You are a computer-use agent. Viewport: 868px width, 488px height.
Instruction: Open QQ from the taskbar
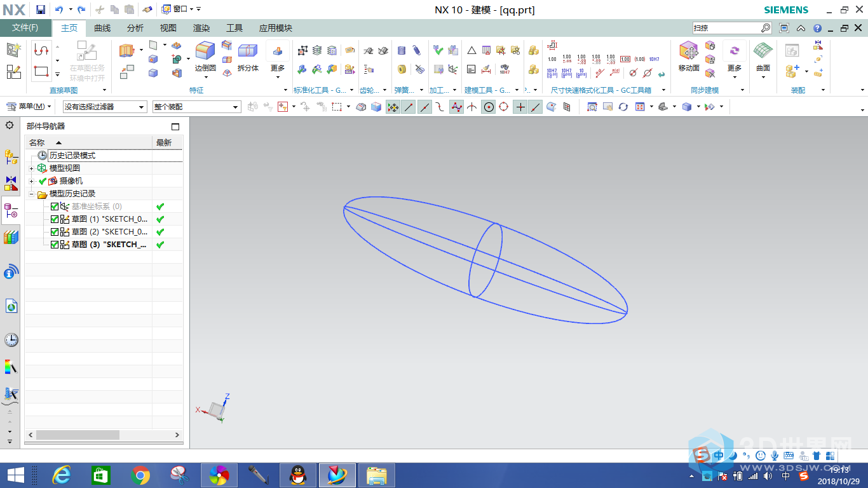[x=297, y=475]
